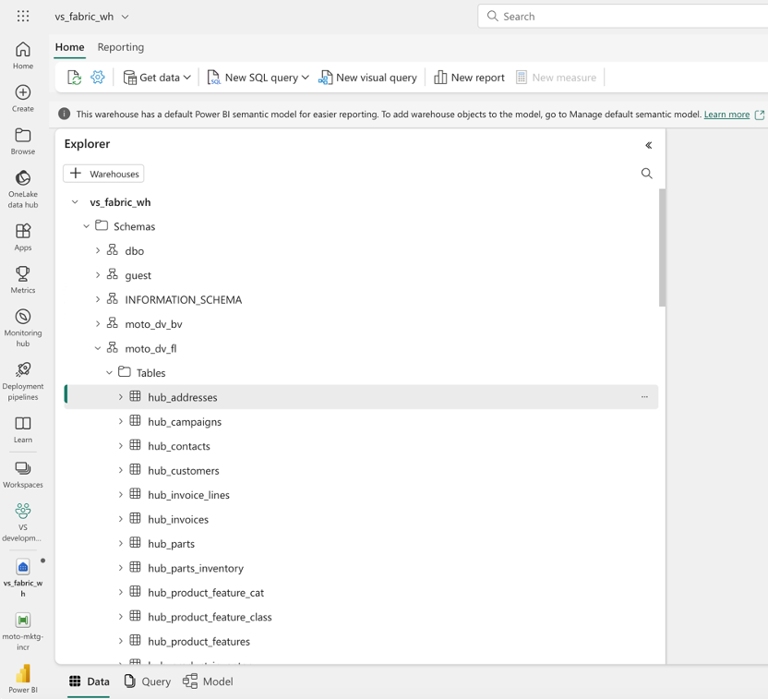Open the Power BI icon in sidebar
This screenshot has height=700, width=768.
coord(23,673)
